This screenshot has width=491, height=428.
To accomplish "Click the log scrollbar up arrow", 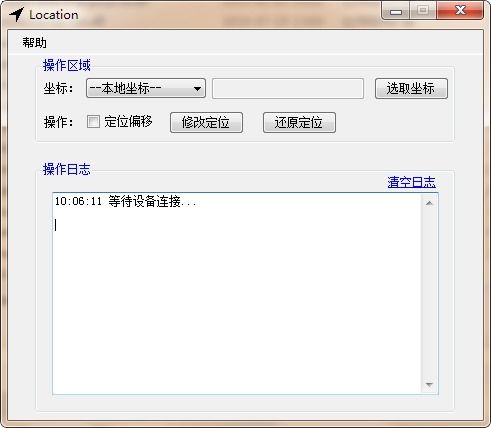I will [x=429, y=203].
